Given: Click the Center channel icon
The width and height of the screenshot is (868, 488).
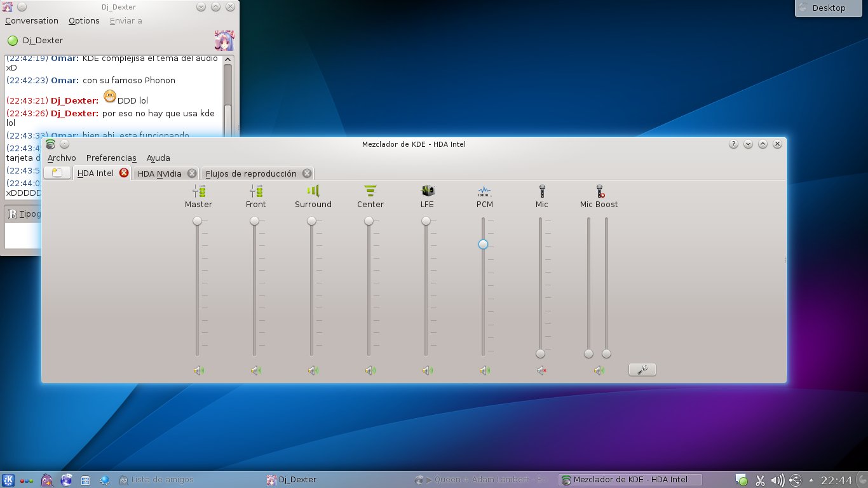Looking at the screenshot, I should coord(370,191).
